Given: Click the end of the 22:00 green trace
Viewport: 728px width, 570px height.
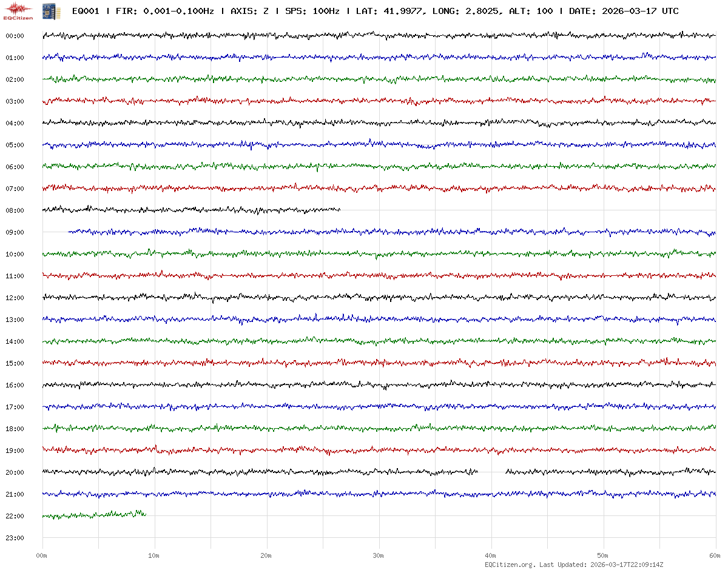Looking at the screenshot, I should pos(145,514).
